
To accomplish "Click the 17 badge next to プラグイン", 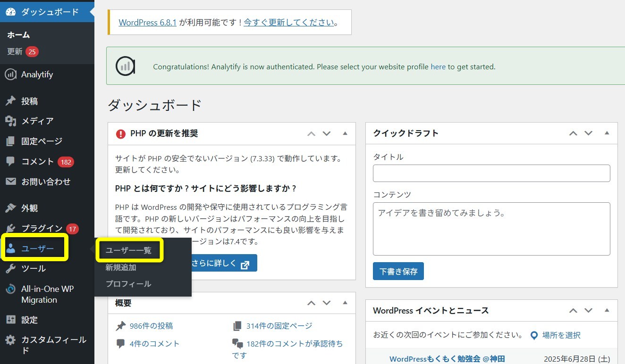I will point(72,229).
